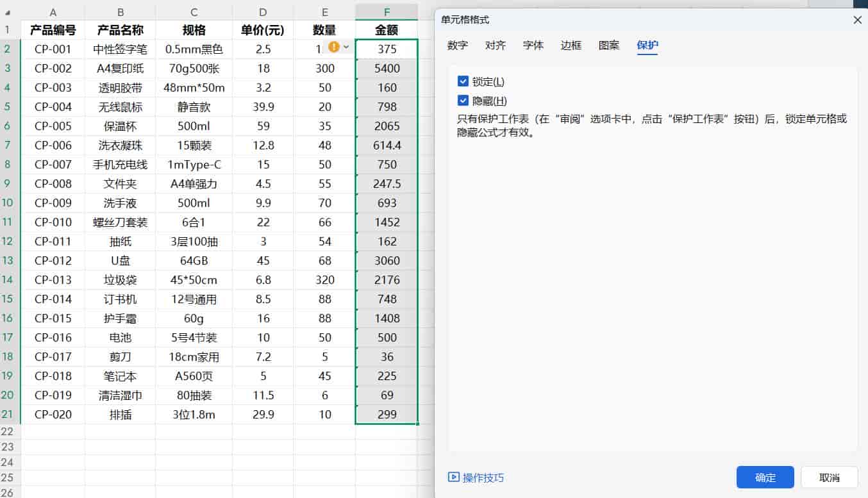Click the 产品名称 header cell
Image resolution: width=868 pixels, height=498 pixels.
[x=120, y=29]
